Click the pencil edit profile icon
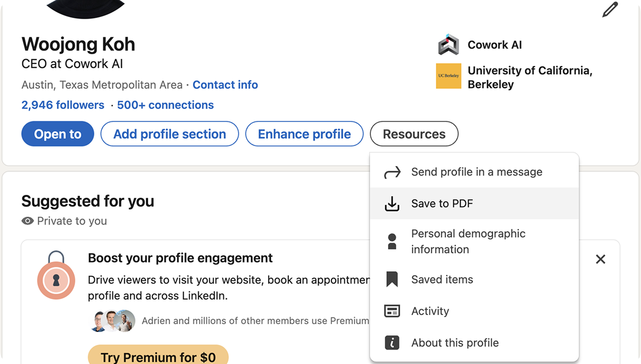Screen dimensions: 641x364 (x=610, y=10)
